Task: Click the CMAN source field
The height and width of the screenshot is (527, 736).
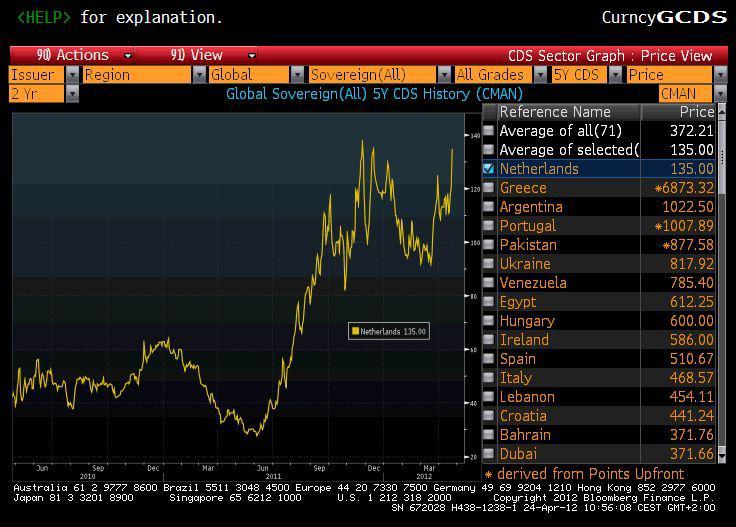Action: [x=686, y=94]
